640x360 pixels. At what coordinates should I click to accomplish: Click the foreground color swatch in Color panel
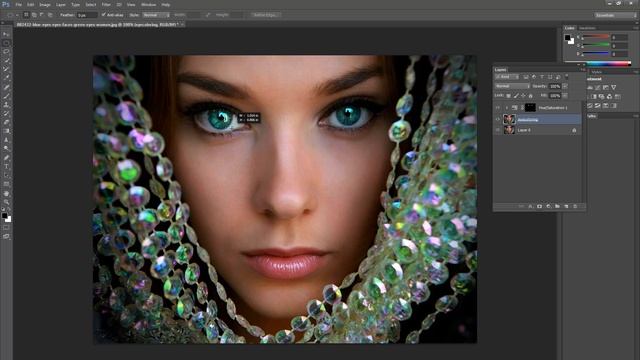pos(567,38)
